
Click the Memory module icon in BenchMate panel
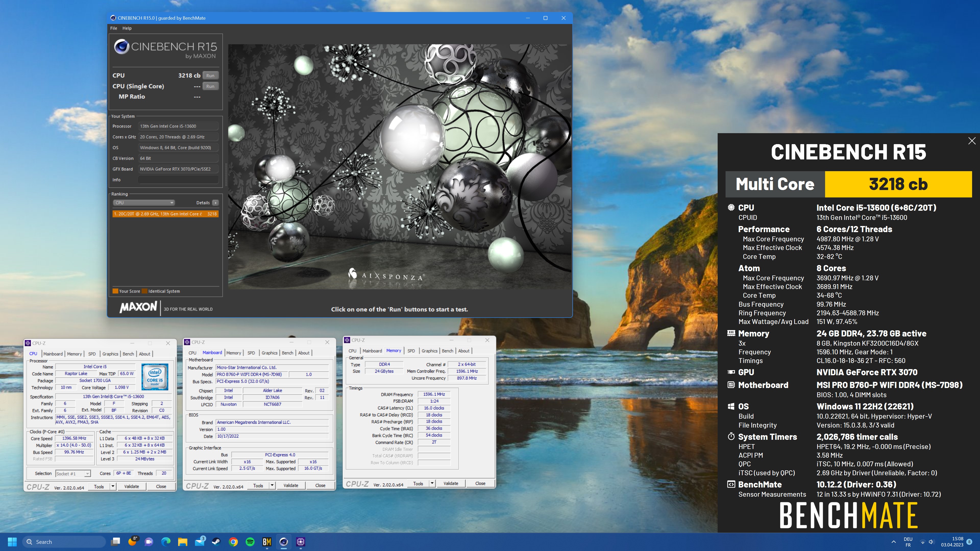click(731, 333)
